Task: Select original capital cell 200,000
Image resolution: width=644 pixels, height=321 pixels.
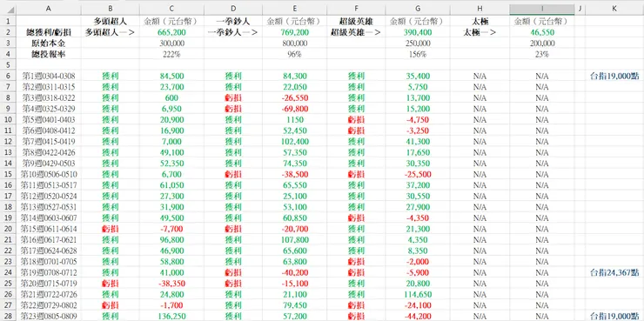Action: coord(541,43)
